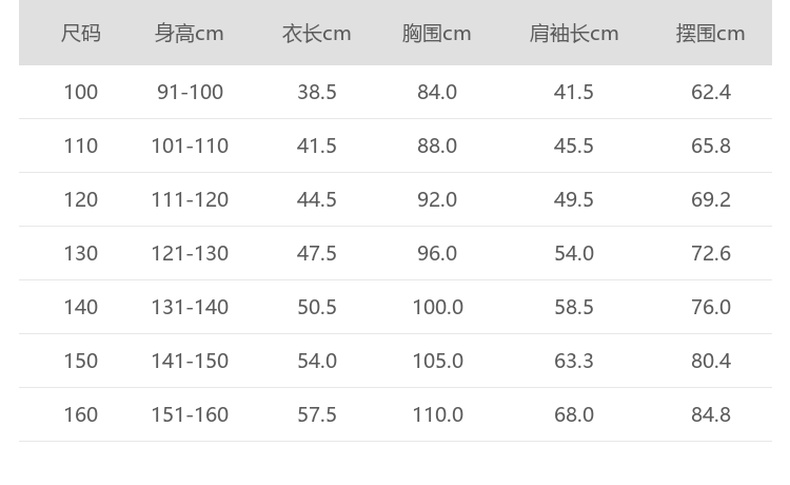This screenshot has height=485, width=790.
Task: Click the 尺码 column header
Action: click(81, 34)
